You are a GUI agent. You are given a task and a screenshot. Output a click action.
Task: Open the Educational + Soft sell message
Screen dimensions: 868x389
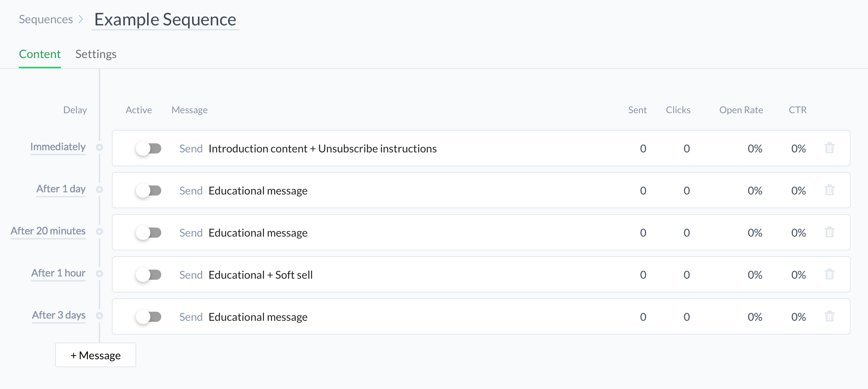260,275
